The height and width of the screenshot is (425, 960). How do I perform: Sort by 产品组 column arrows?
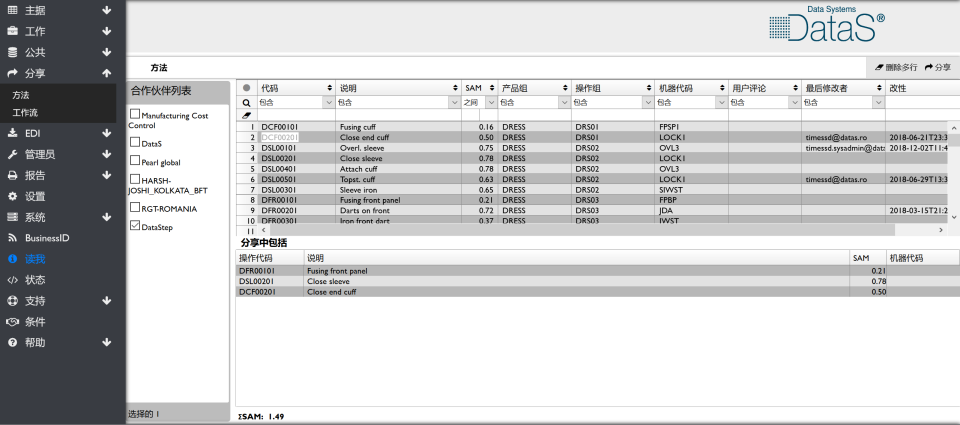[x=566, y=88]
